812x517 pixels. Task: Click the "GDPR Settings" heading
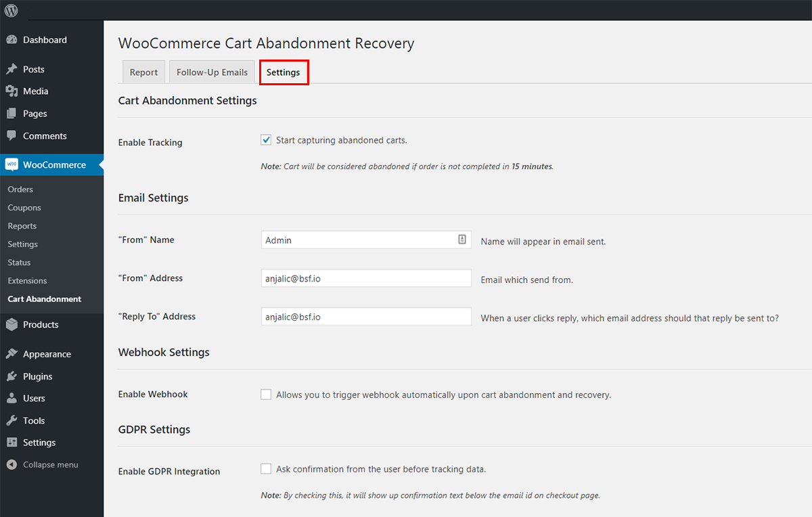click(x=154, y=430)
